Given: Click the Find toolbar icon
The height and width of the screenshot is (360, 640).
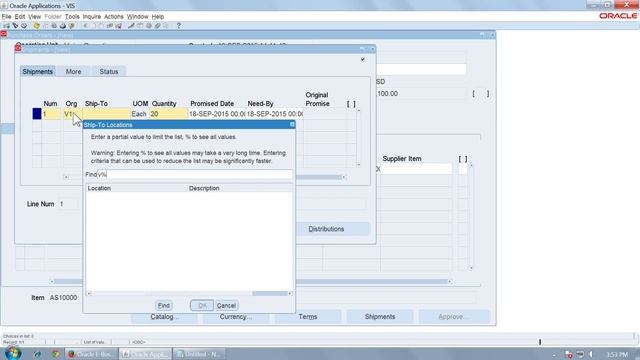Looking at the screenshot, I should click(x=15, y=26).
